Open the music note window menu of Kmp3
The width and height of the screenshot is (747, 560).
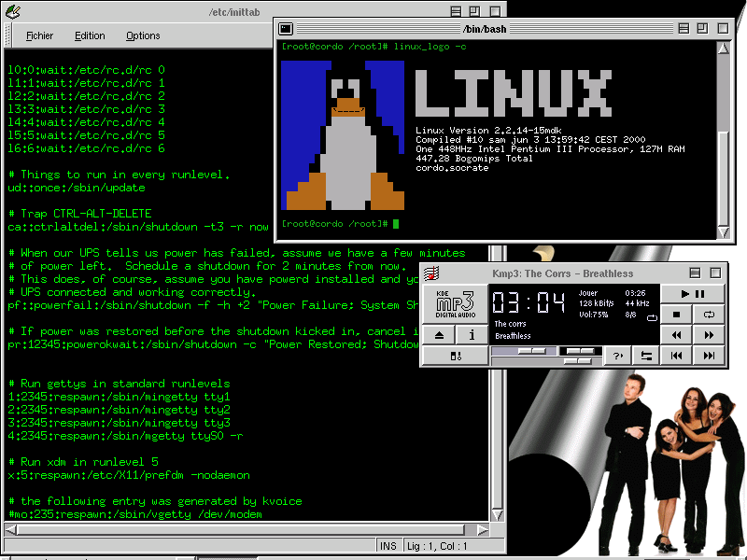point(431,273)
